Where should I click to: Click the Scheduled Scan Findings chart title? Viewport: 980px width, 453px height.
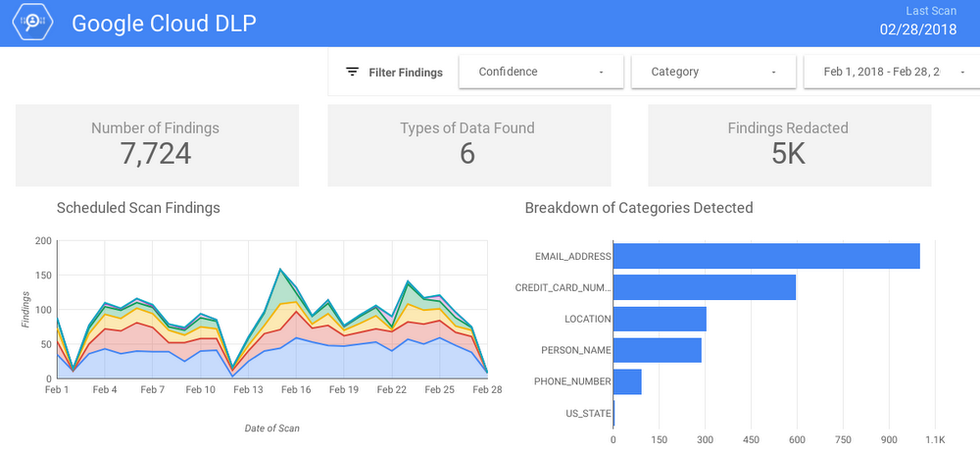(138, 208)
